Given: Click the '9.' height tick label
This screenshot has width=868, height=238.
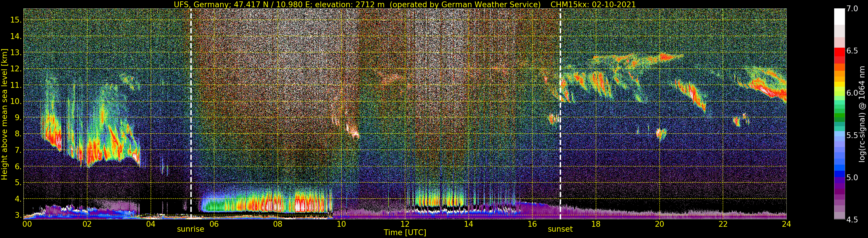Looking at the screenshot, I should click(x=18, y=118).
